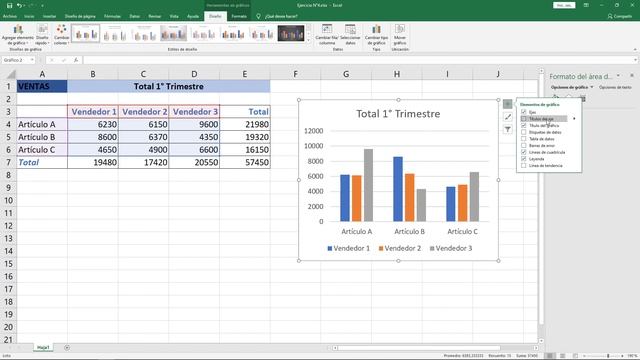The height and width of the screenshot is (360, 640).
Task: Click Seleccionar datos
Action: click(350, 35)
